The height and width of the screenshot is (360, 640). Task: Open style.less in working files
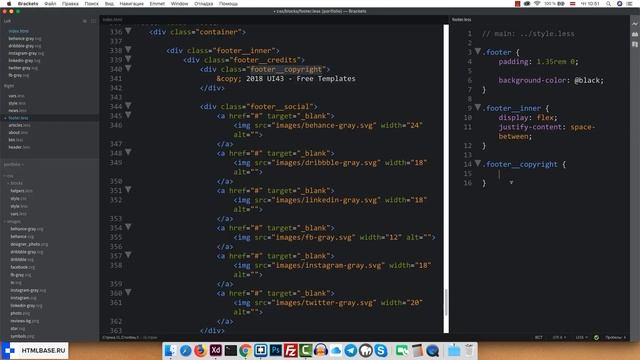pyautogui.click(x=17, y=103)
